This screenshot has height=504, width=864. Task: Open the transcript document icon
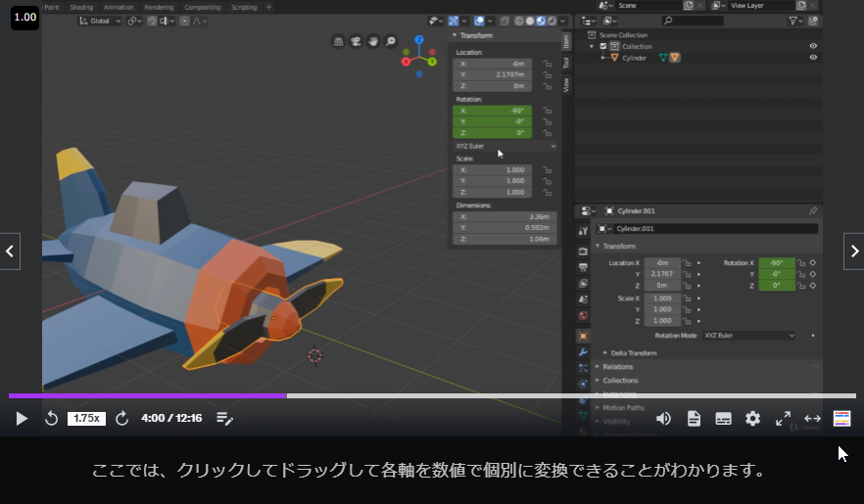coord(694,418)
